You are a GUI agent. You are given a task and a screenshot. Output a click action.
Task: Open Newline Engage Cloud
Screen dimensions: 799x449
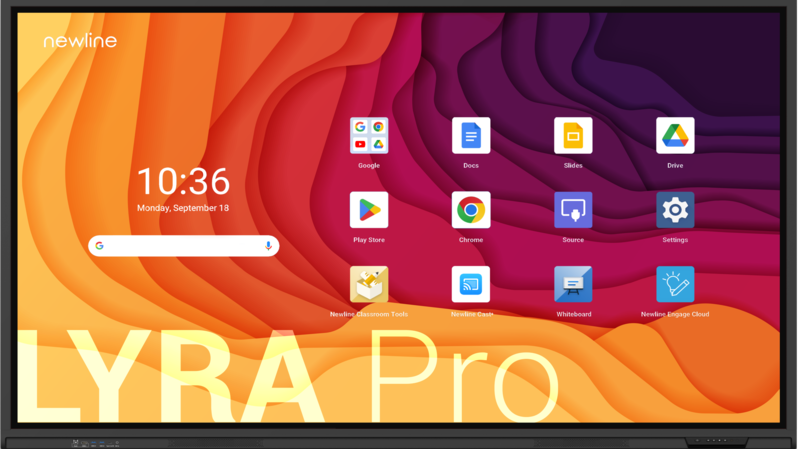tap(675, 285)
